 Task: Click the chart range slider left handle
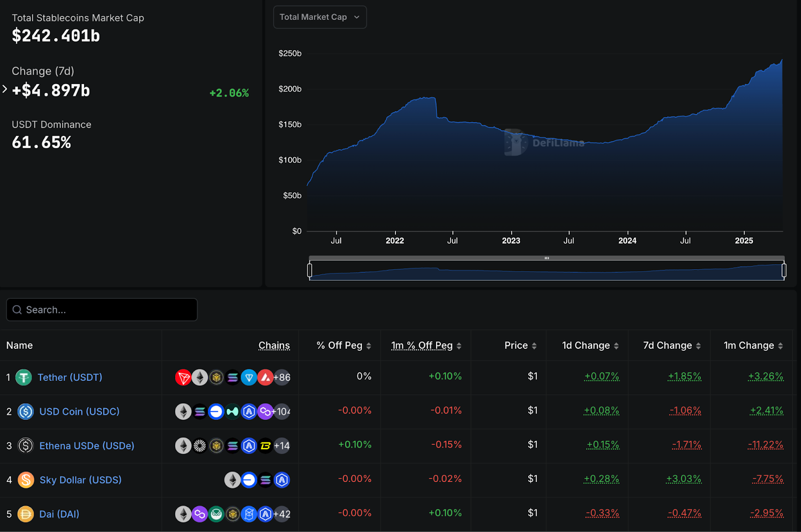tap(310, 270)
